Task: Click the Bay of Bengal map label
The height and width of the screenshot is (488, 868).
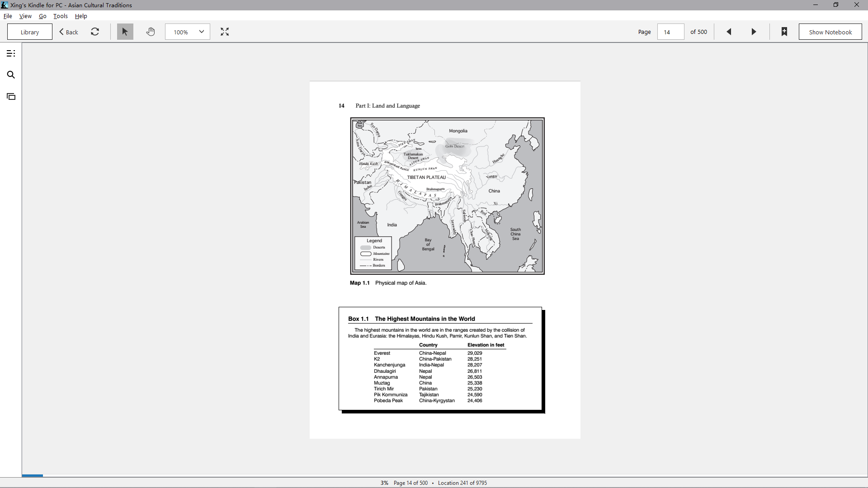Action: click(x=428, y=244)
